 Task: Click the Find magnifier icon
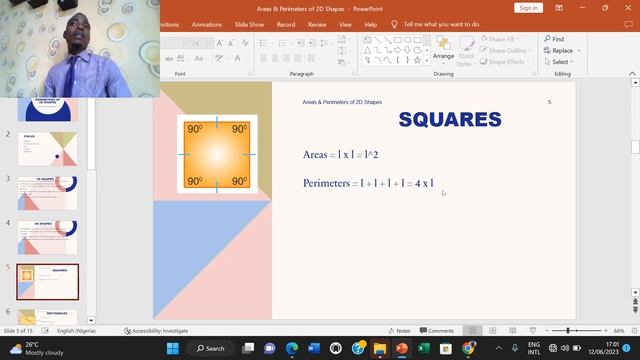click(x=547, y=38)
